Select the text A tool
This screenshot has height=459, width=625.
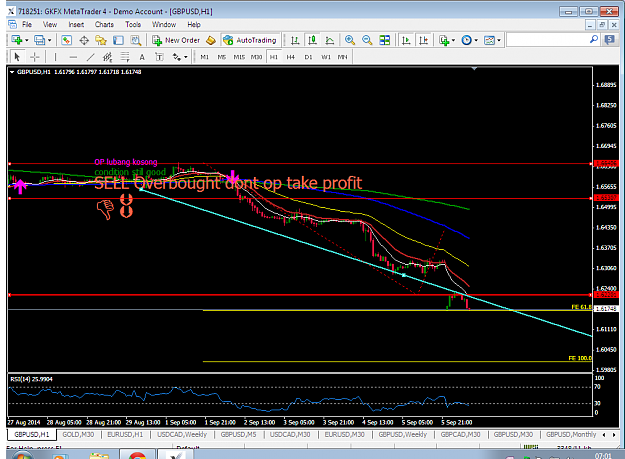pyautogui.click(x=142, y=57)
